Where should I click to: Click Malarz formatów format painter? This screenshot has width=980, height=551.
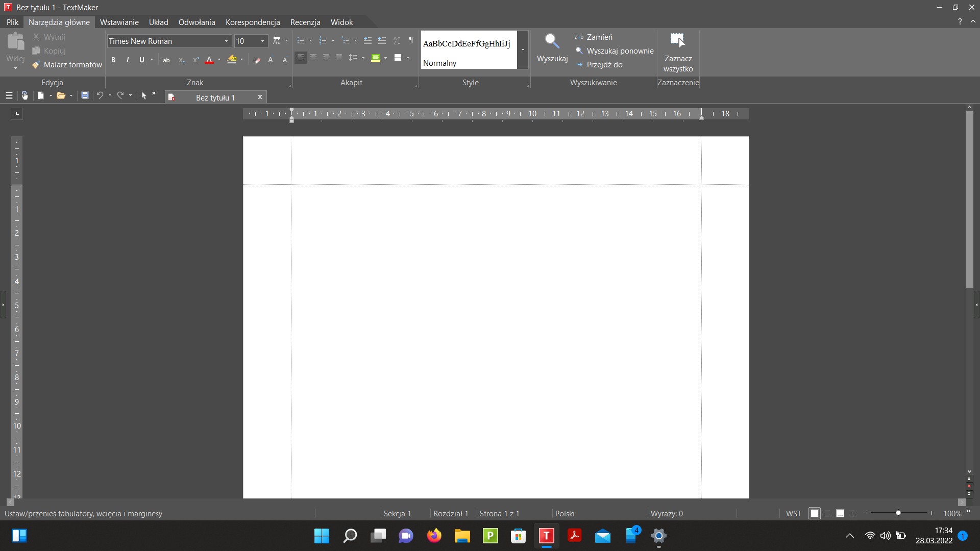(67, 65)
